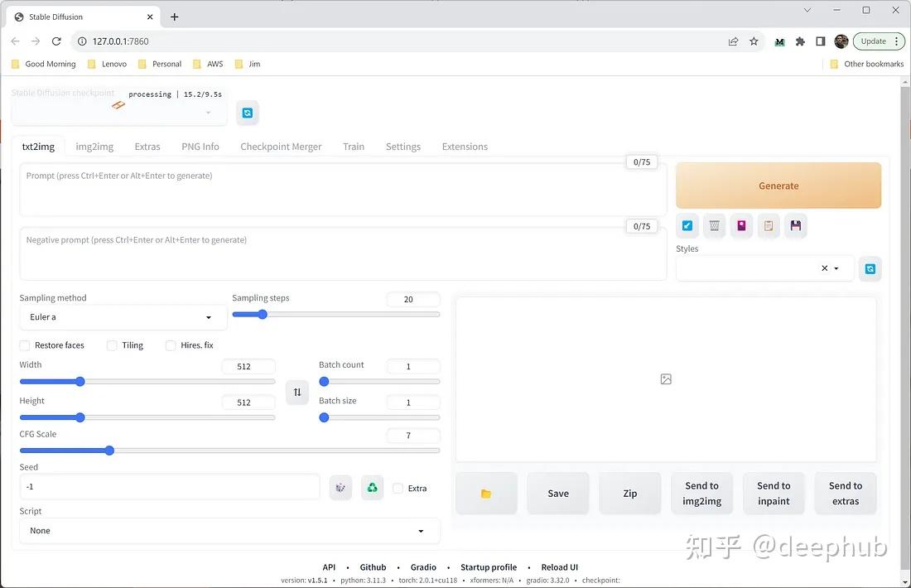Check the Extra seed checkbox
The width and height of the screenshot is (911, 588).
point(398,489)
